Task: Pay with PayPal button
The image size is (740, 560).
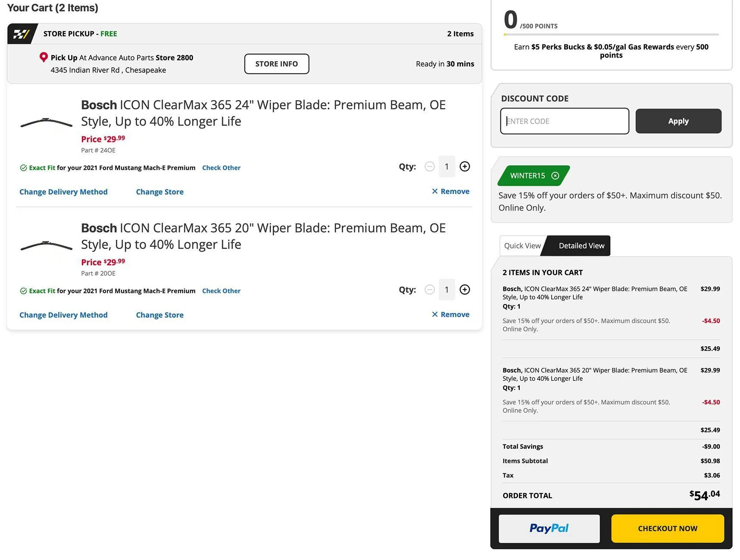Action: click(x=549, y=529)
